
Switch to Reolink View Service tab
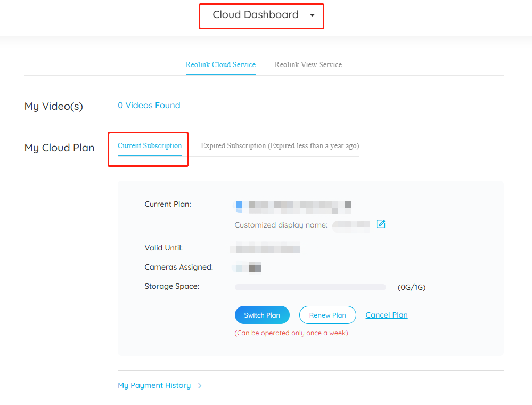(x=308, y=64)
